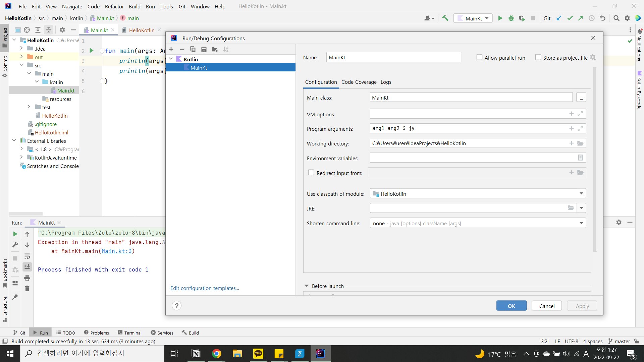Expand the .idea folder in Project tree
Image resolution: width=644 pixels, height=362 pixels.
[21, 48]
